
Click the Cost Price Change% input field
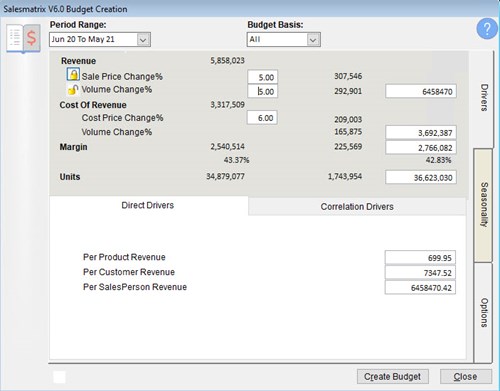pos(262,118)
